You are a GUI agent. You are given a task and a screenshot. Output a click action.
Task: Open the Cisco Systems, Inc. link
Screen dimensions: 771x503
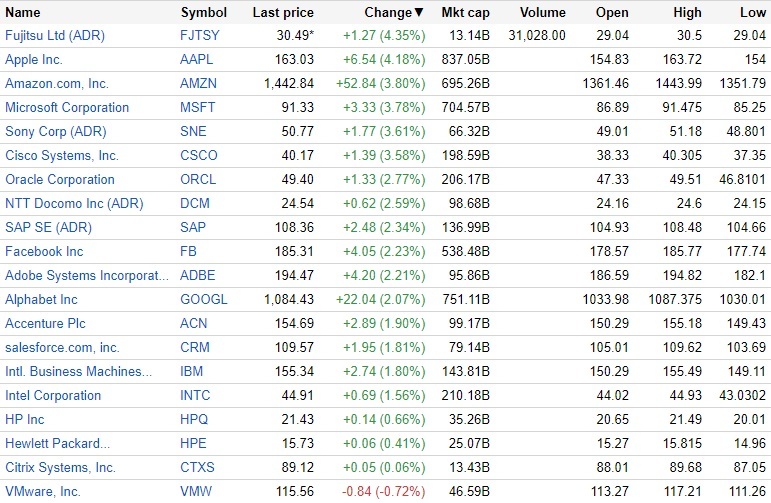(x=62, y=156)
